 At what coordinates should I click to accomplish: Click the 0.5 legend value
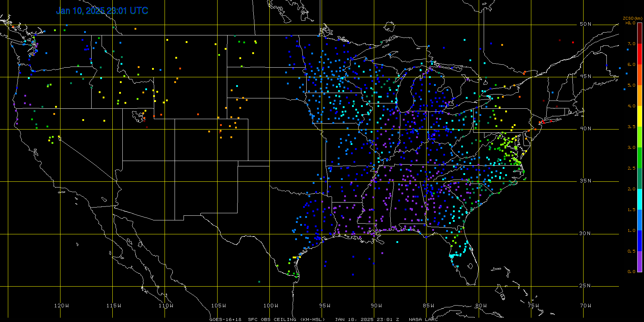[x=631, y=251]
